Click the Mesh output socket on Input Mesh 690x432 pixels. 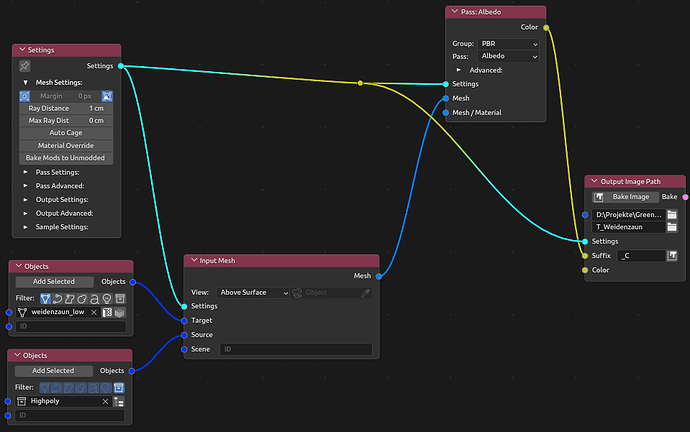coord(379,276)
